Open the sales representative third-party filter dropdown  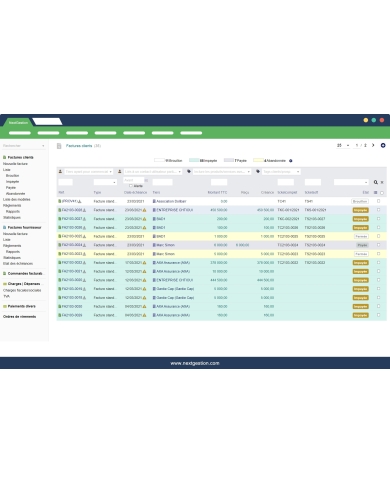pos(89,172)
